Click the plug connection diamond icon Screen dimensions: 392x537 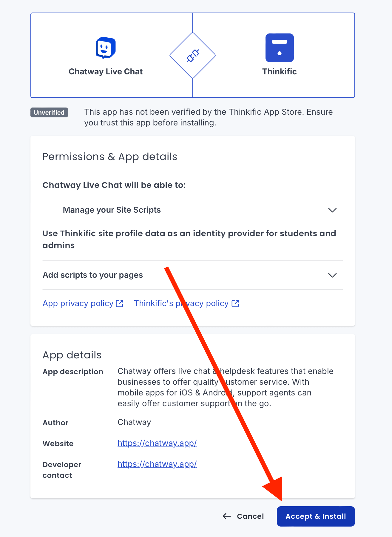click(193, 56)
